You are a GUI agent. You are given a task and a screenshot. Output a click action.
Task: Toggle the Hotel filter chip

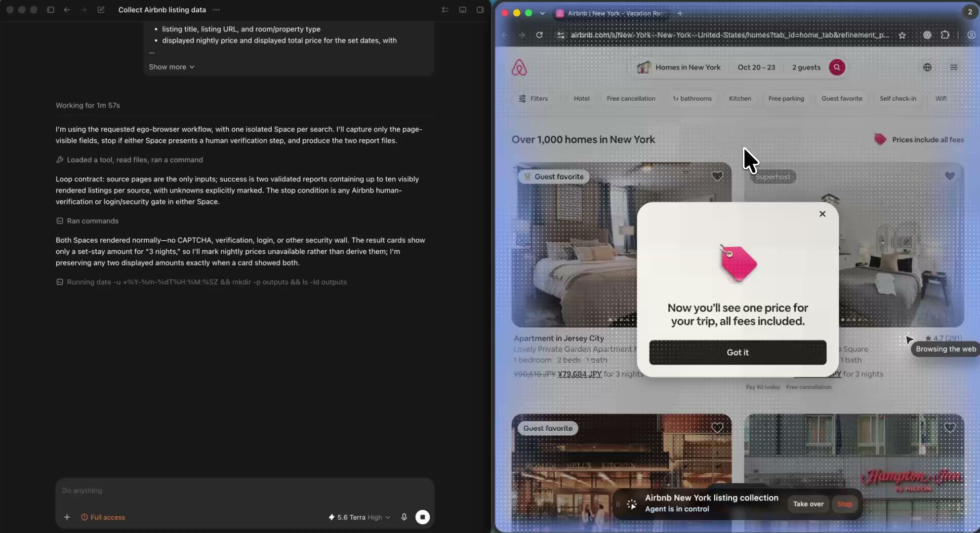click(x=582, y=99)
